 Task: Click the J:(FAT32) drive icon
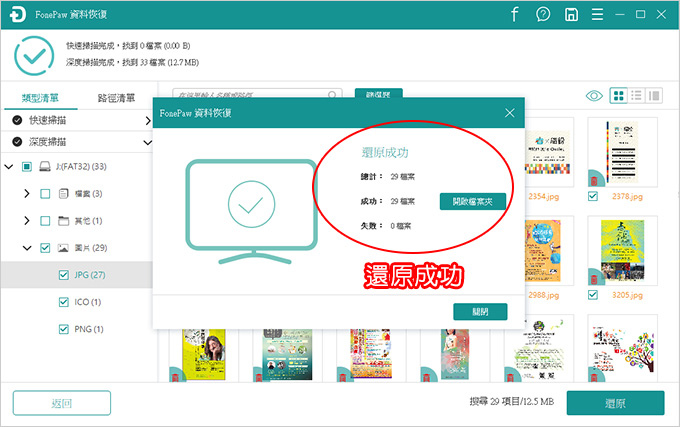click(45, 166)
